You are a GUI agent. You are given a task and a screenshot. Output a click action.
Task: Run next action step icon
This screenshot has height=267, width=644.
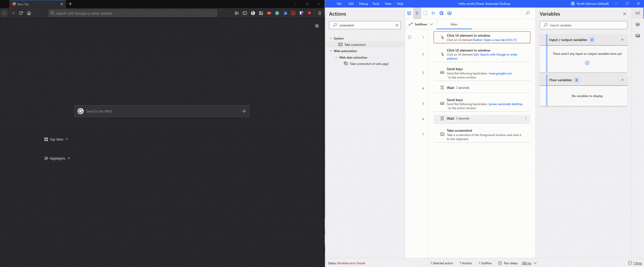click(x=433, y=13)
